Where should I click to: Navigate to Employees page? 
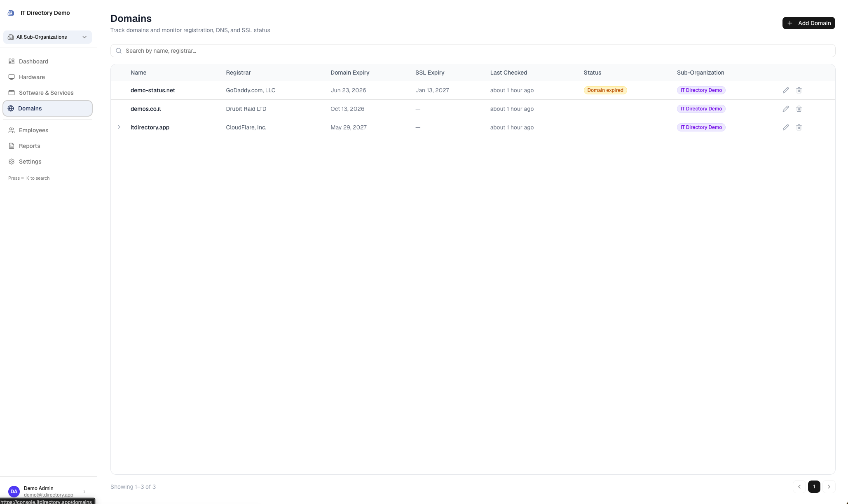47,130
